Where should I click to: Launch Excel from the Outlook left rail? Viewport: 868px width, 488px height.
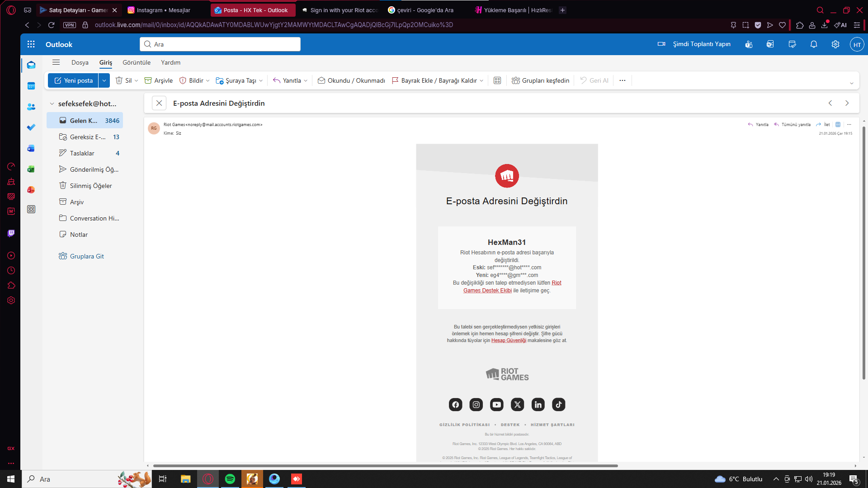tap(31, 169)
